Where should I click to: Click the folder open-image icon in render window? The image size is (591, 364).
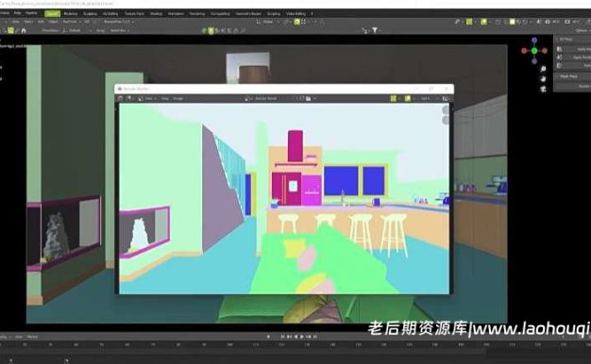(309, 98)
